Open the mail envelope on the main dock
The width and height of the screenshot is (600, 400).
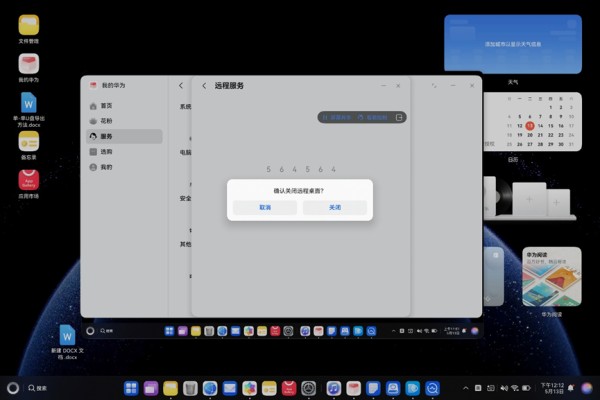[x=230, y=389]
